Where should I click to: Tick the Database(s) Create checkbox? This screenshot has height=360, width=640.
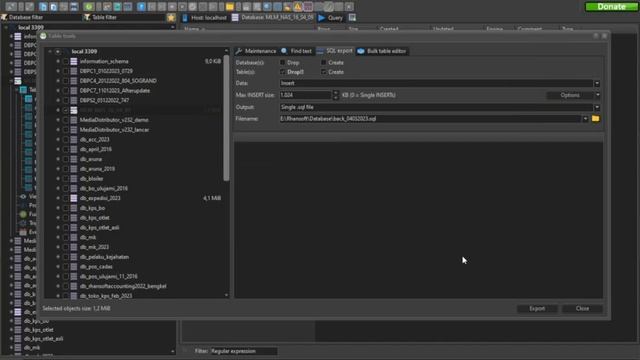click(323, 62)
